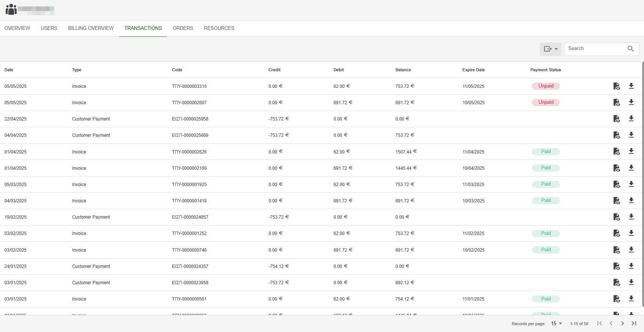
Task: Preview invoice ΤΠΥ-0000001925 document
Action: [x=616, y=184]
